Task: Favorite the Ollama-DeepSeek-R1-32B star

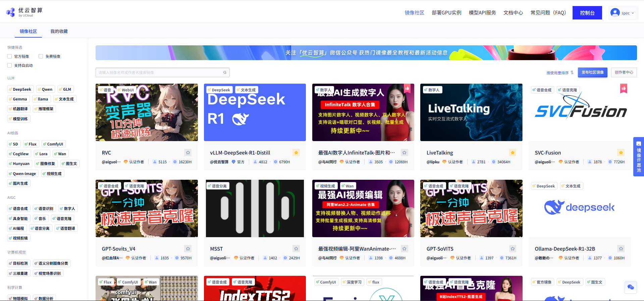Action: (621, 249)
